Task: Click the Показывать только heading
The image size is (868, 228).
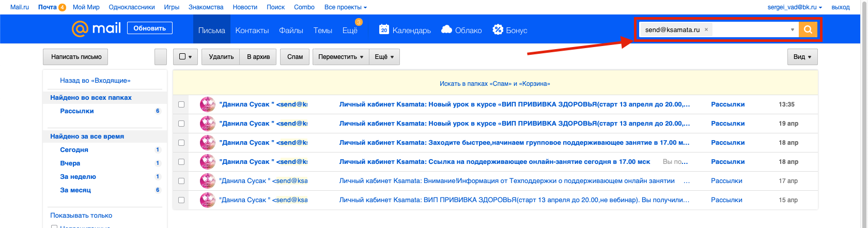Action: tap(81, 216)
